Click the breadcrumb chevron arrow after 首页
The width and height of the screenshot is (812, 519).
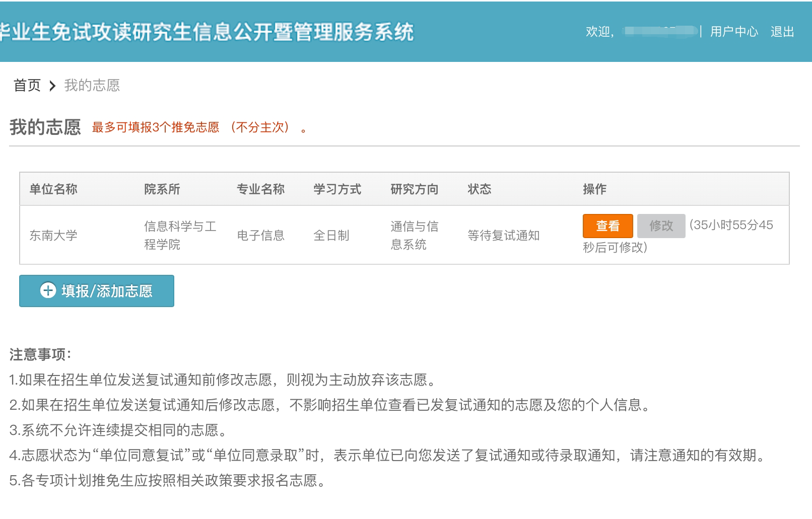click(52, 86)
